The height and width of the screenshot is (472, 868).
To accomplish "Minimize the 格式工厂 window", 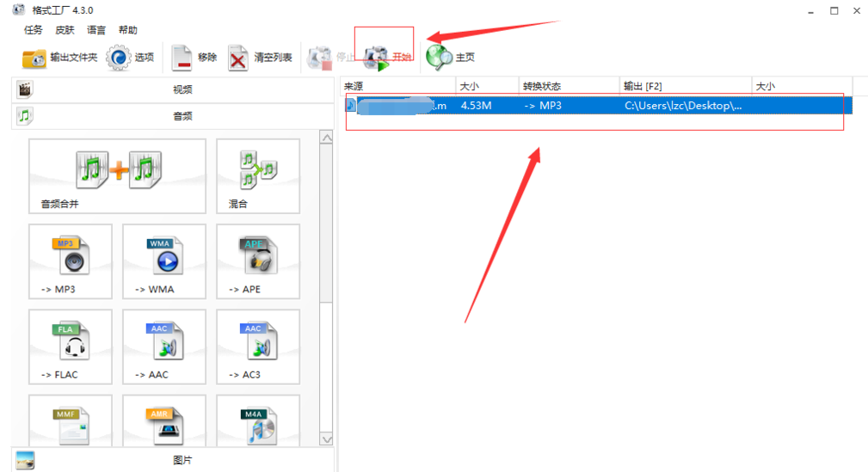I will click(x=810, y=11).
